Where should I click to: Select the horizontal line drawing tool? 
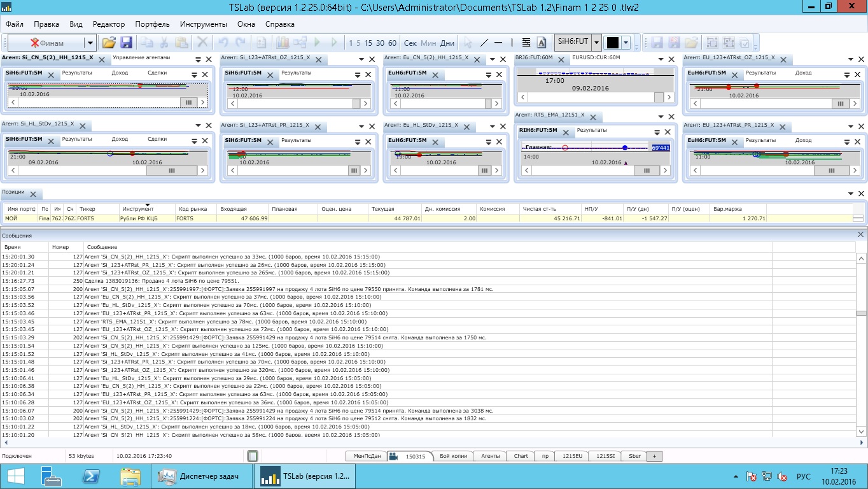pos(498,43)
